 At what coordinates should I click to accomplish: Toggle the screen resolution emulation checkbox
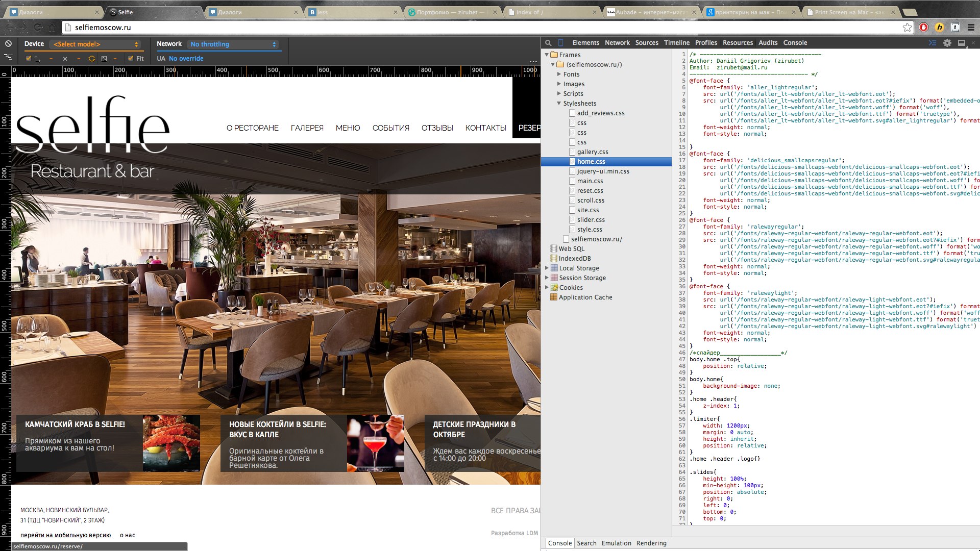coord(29,58)
